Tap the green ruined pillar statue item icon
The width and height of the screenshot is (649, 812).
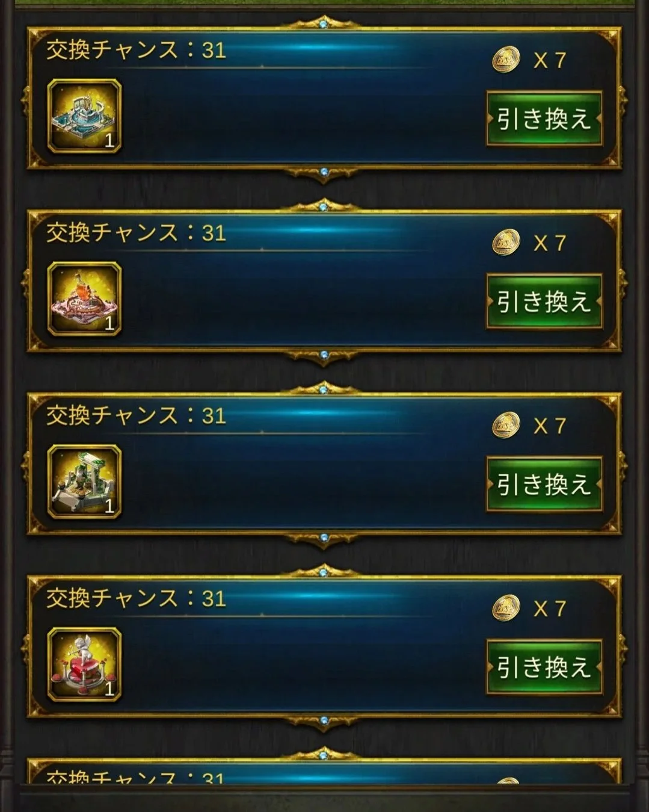click(84, 482)
